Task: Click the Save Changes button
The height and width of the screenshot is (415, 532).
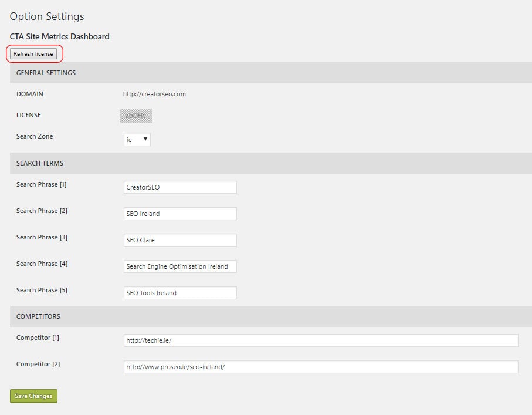Action: click(33, 396)
